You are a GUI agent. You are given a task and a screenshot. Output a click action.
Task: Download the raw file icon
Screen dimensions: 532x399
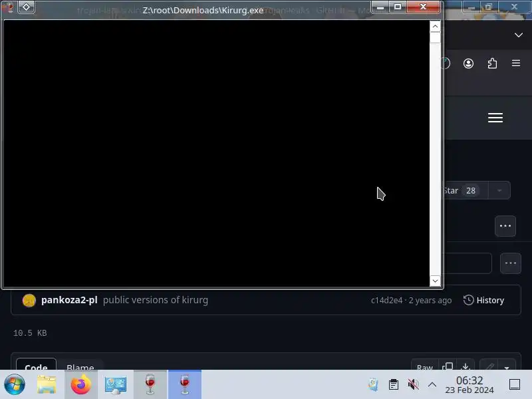(465, 366)
